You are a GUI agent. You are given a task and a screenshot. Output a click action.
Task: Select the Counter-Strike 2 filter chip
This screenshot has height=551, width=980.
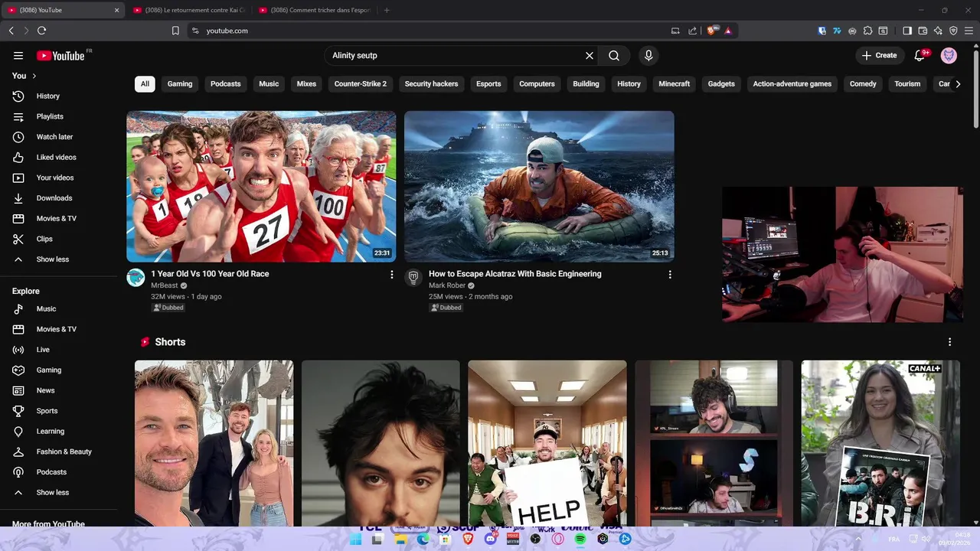(361, 83)
